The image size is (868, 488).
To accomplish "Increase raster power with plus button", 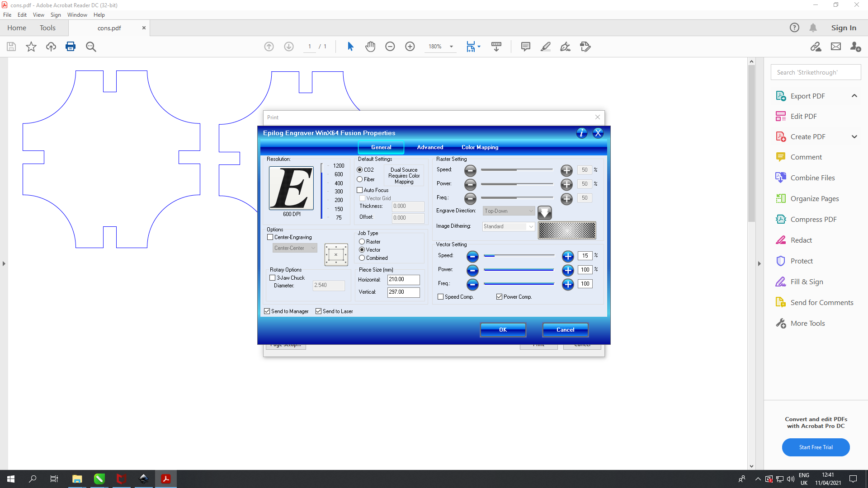I will click(566, 184).
